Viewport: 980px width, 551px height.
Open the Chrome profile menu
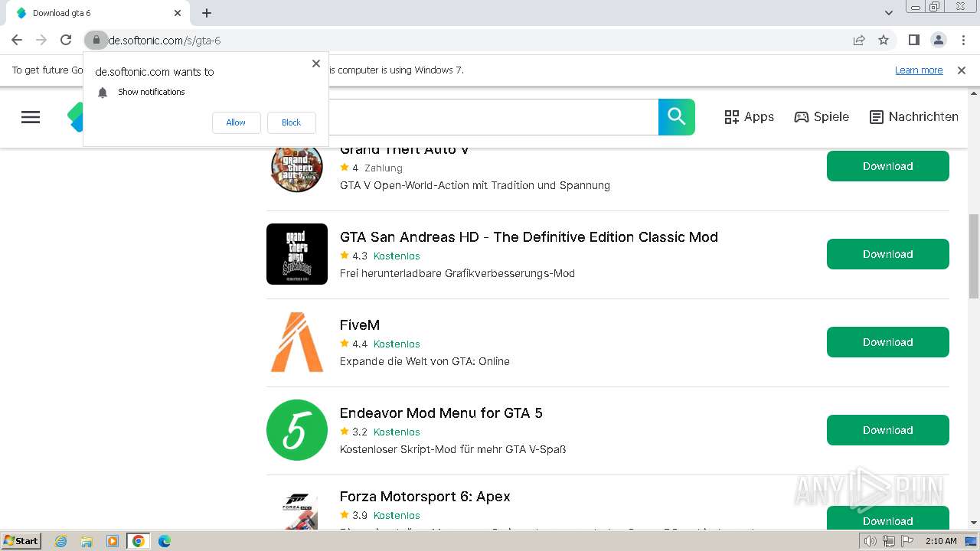(938, 40)
